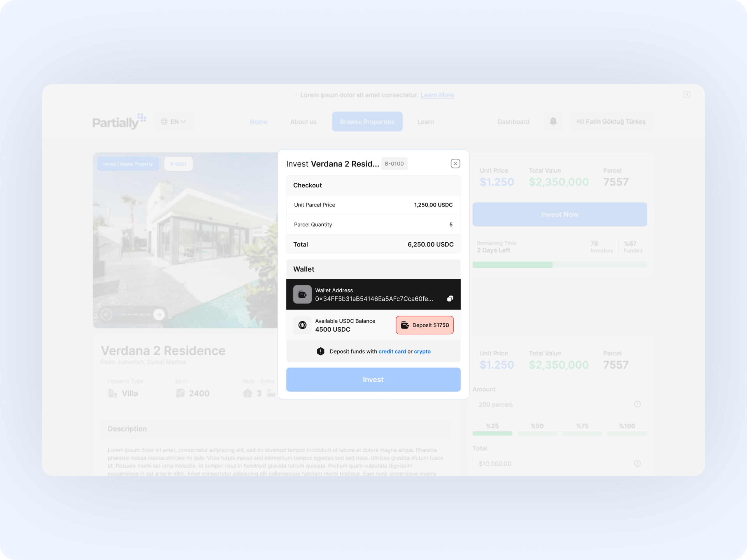The width and height of the screenshot is (747, 560).
Task: Click the Verdana 2 Residence title
Action: click(x=163, y=351)
